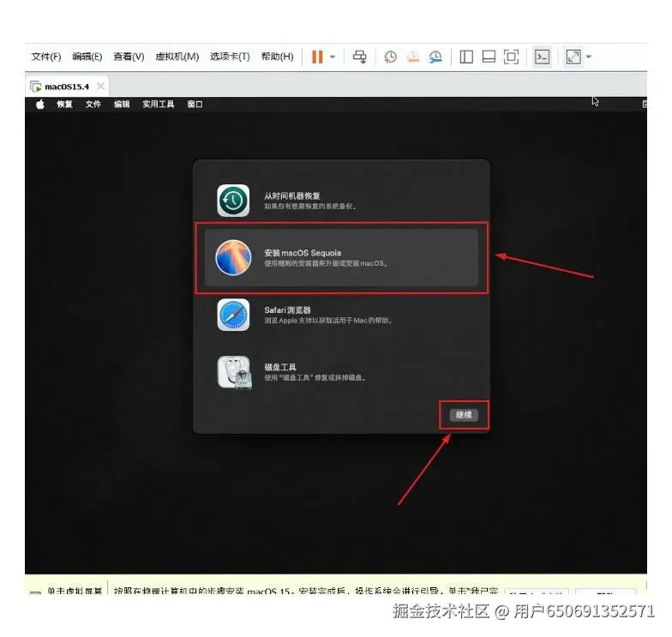Select 从时间机器恢复 option text
The image size is (672, 637).
[x=291, y=195]
